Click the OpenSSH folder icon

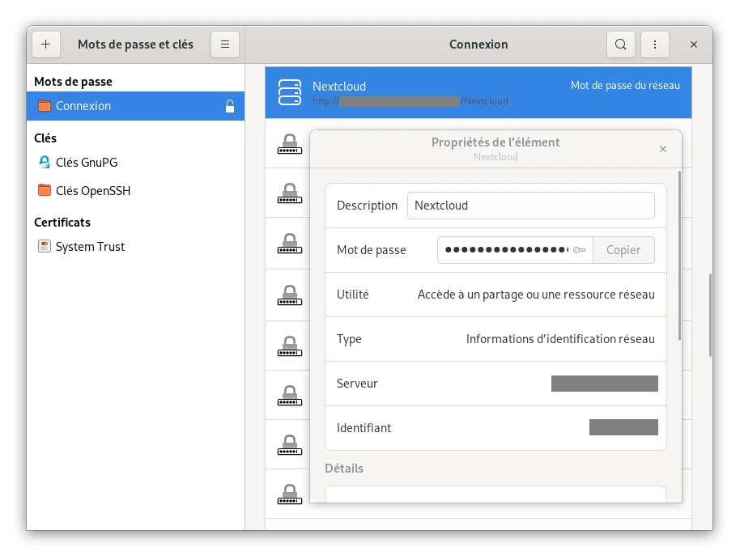point(45,190)
